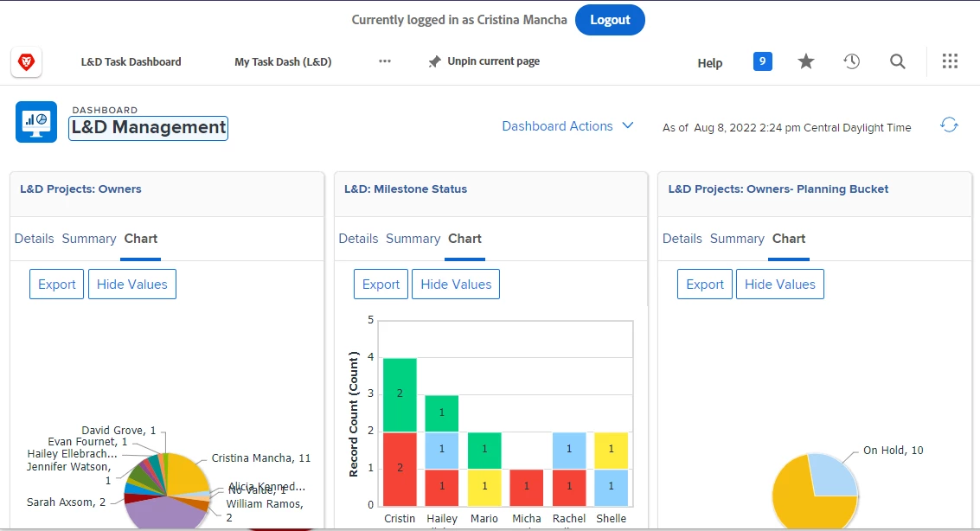980x531 pixels.
Task: Open pinned My Task Dash (L&D) page
Action: coord(283,62)
